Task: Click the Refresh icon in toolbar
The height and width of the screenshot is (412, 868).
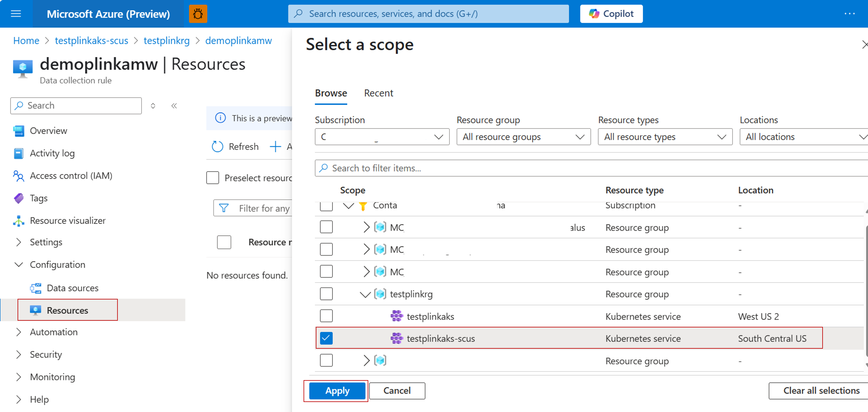Action: tap(217, 147)
